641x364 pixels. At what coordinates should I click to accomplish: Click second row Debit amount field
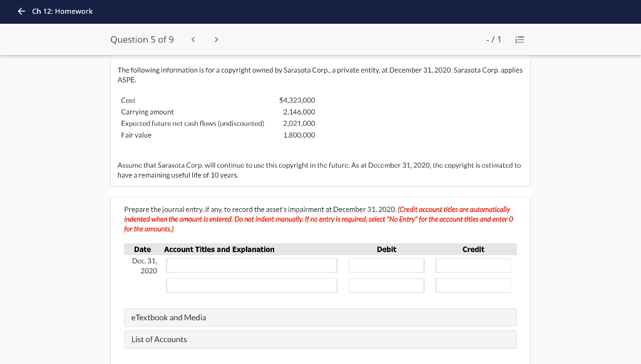pos(386,286)
